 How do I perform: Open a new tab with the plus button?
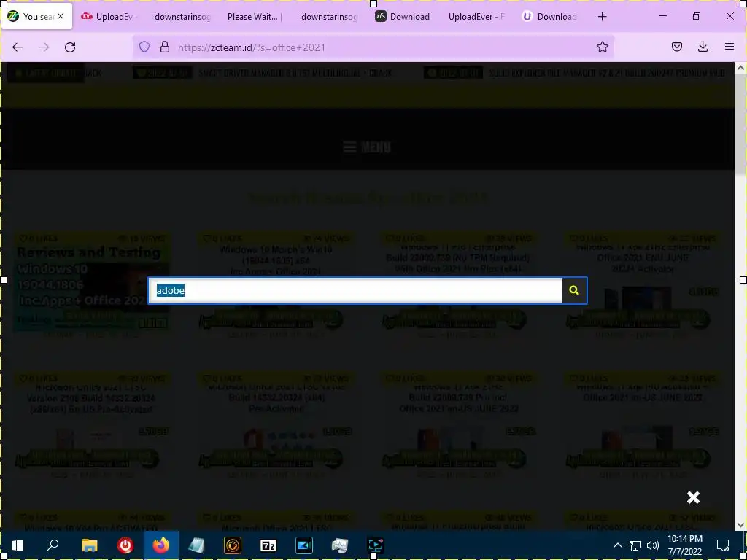(x=602, y=17)
